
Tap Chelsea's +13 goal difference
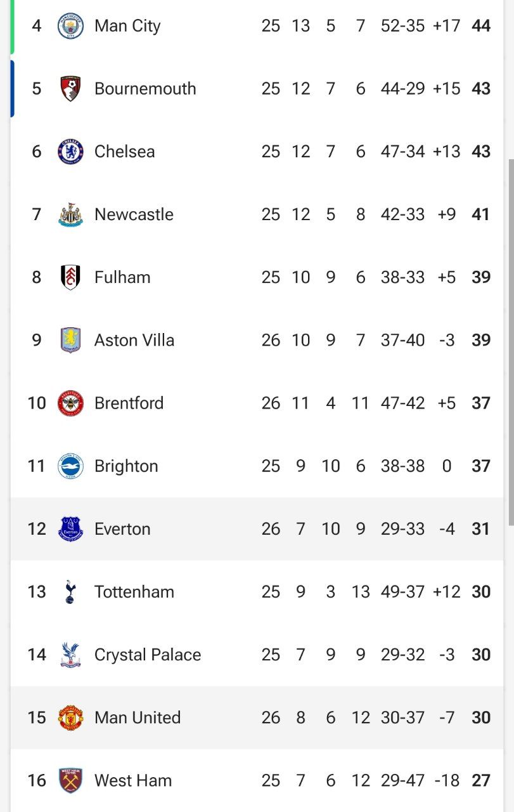[x=446, y=152]
